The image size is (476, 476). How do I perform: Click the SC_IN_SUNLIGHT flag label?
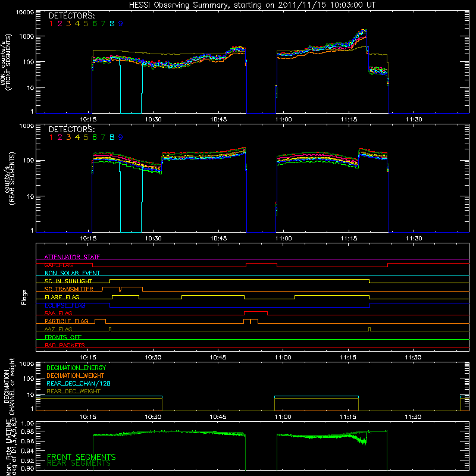pyautogui.click(x=68, y=281)
